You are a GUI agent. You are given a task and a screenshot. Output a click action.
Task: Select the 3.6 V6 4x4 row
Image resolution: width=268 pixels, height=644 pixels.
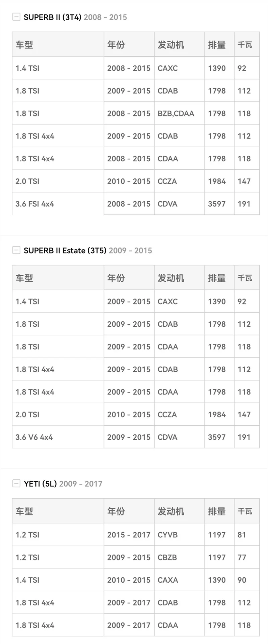(136, 437)
